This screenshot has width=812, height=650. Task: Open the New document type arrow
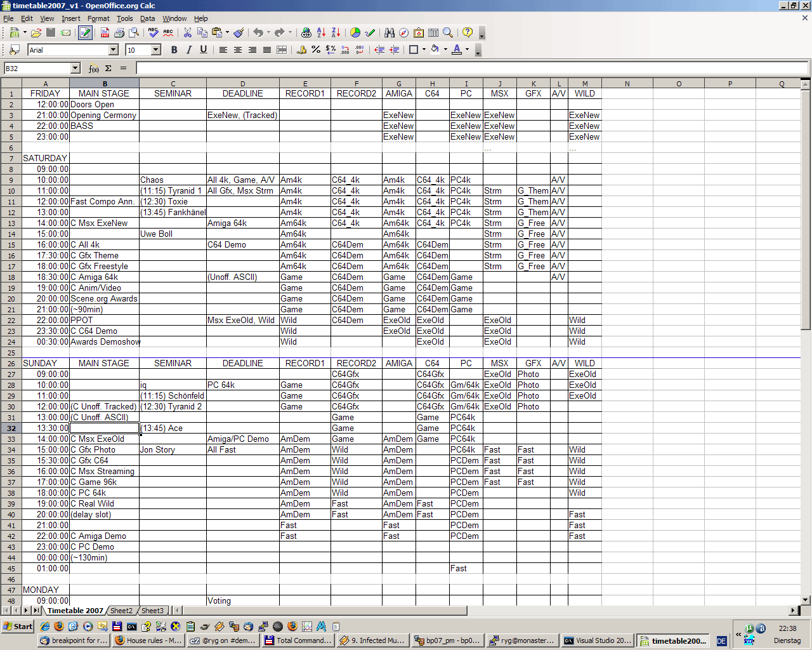pyautogui.click(x=24, y=32)
